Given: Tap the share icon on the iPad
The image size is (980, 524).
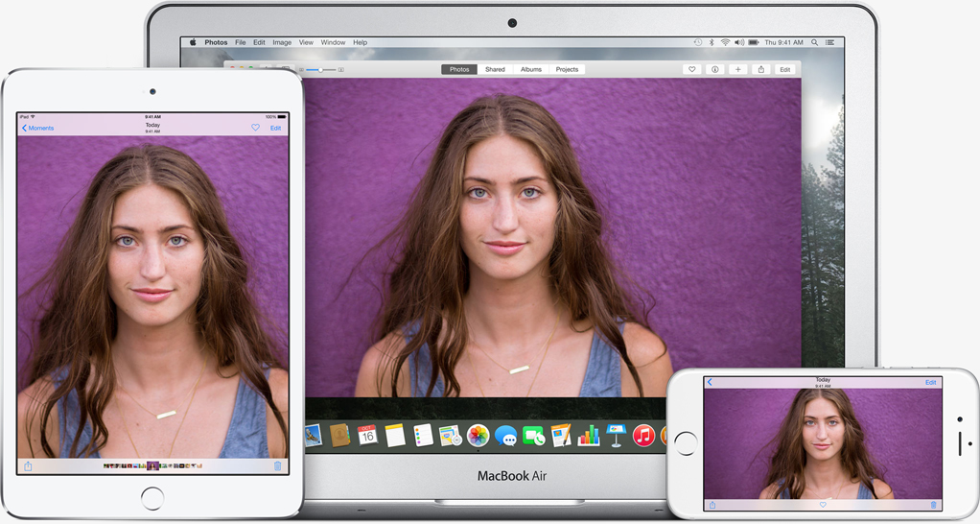Looking at the screenshot, I should (x=28, y=466).
